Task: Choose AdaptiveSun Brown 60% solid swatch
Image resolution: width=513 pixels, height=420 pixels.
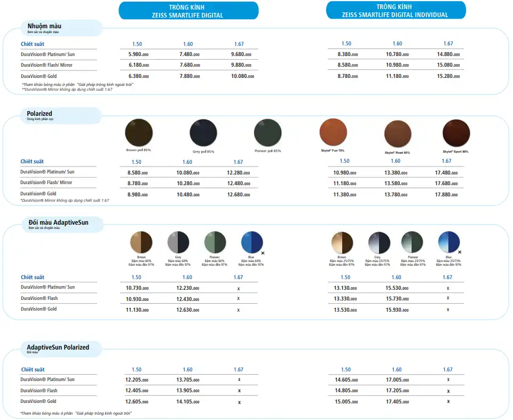Action: 141,242
